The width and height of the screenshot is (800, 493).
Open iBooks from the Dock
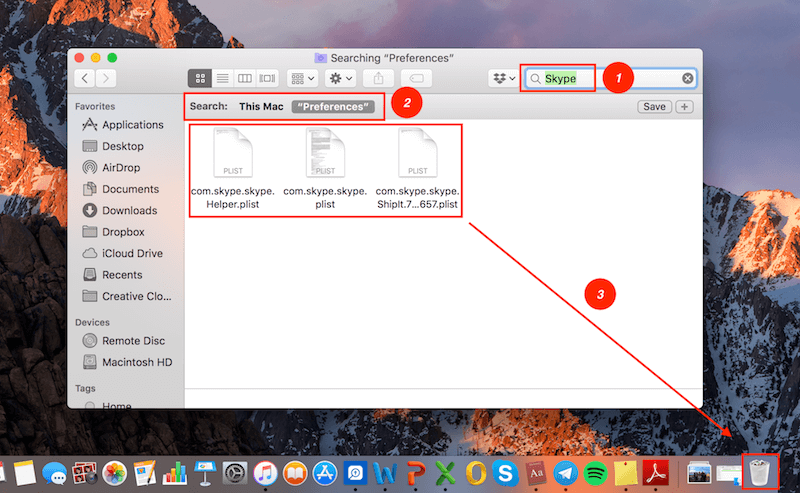click(x=295, y=474)
